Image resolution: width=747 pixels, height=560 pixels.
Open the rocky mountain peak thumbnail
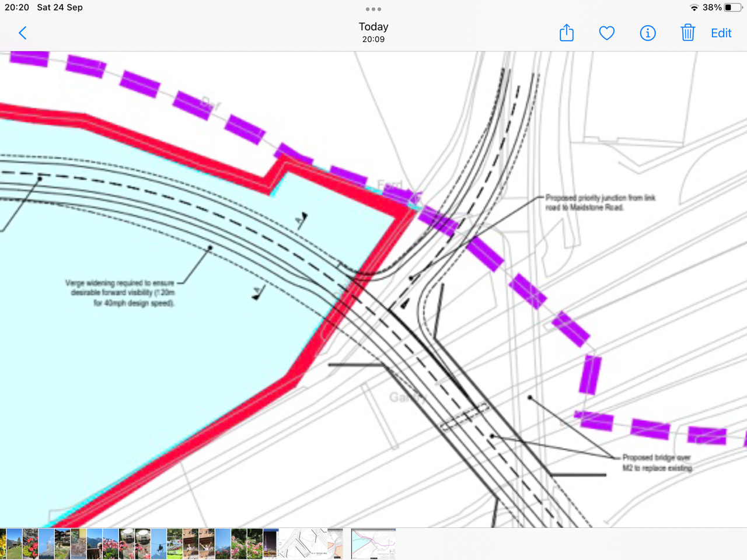tap(47, 544)
